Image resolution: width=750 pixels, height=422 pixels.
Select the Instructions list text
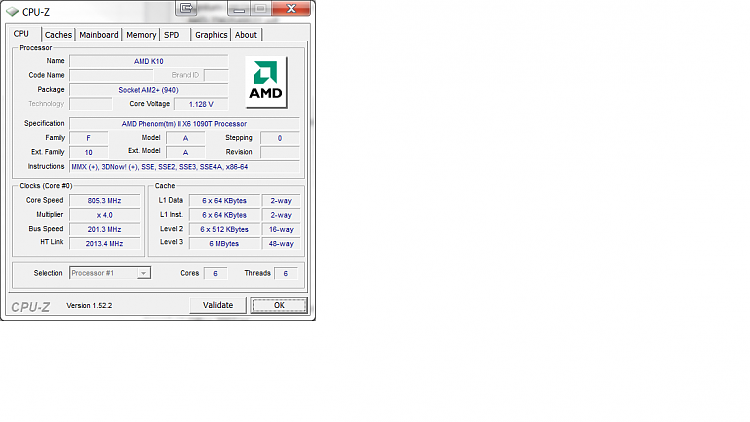pos(184,167)
